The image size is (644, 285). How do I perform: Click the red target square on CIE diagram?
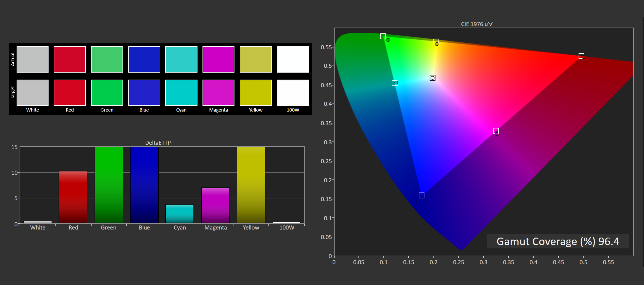[x=581, y=56]
